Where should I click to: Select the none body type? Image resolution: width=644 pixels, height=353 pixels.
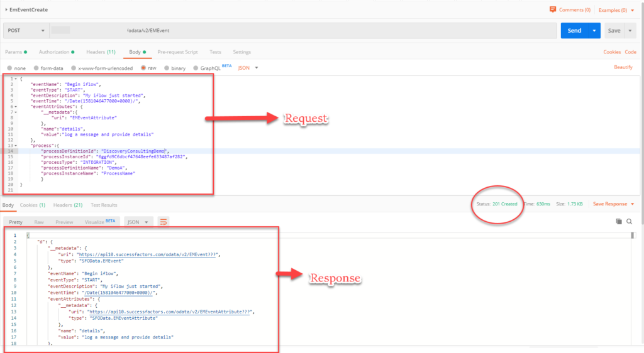tap(9, 68)
